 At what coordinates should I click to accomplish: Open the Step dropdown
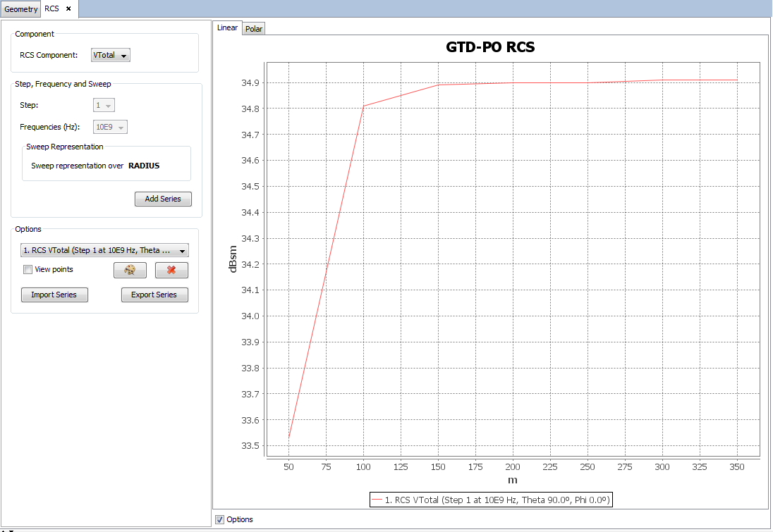pos(104,105)
